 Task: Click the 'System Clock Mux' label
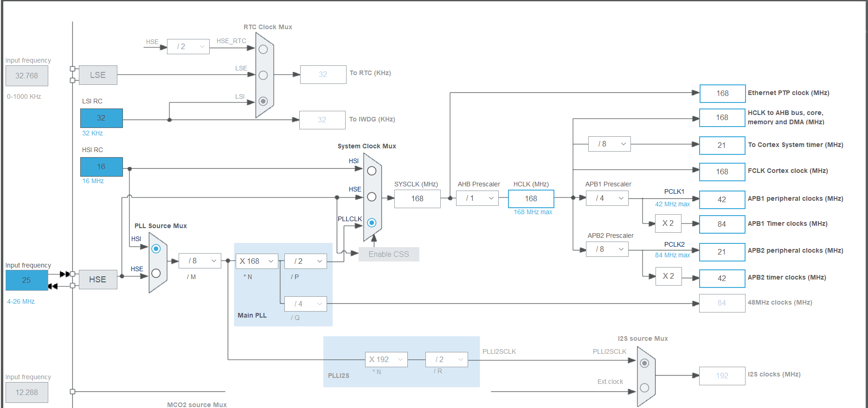pos(367,147)
